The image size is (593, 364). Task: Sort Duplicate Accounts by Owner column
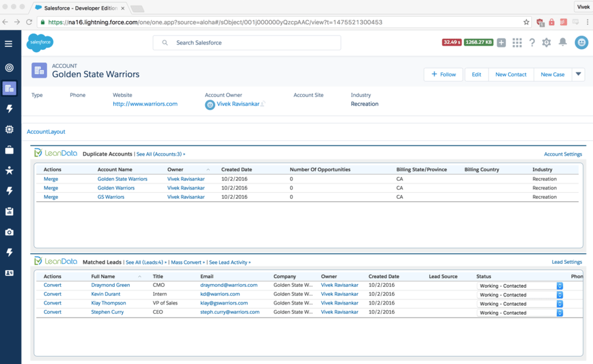tap(175, 170)
